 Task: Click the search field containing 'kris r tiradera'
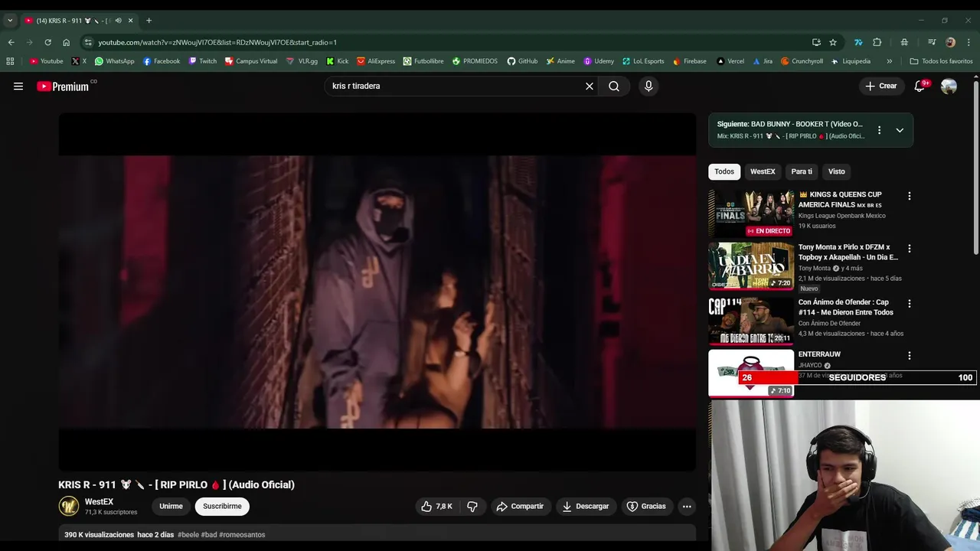click(x=455, y=86)
